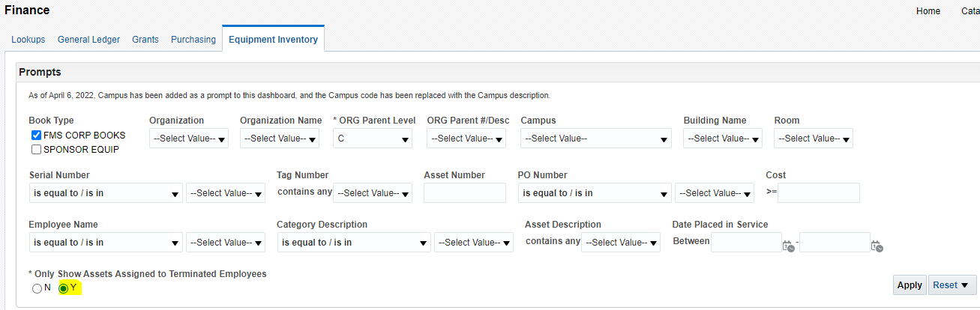Screen dimensions: 980x310
Task: Check the SPONSOR EQUIP checkbox
Action: (x=36, y=150)
